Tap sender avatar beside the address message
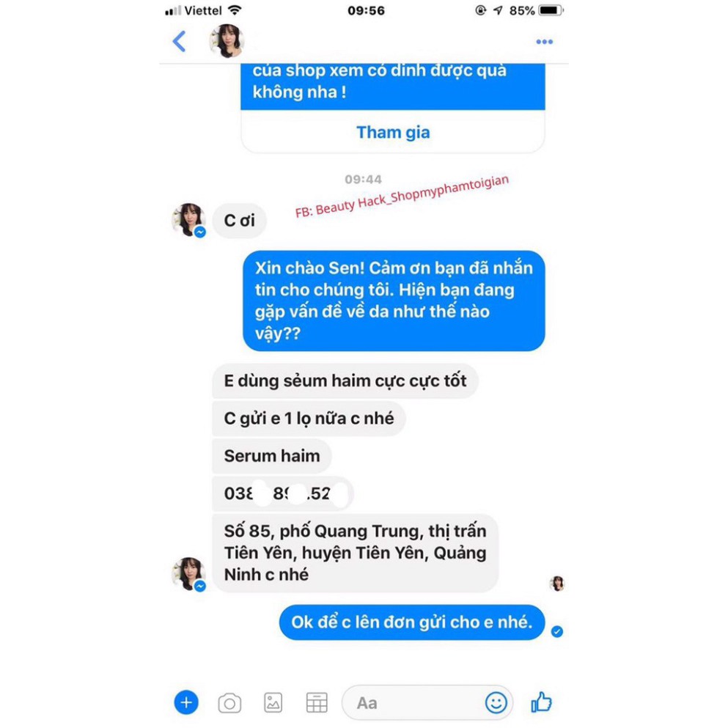This screenshot has height=728, width=728. 188,574
